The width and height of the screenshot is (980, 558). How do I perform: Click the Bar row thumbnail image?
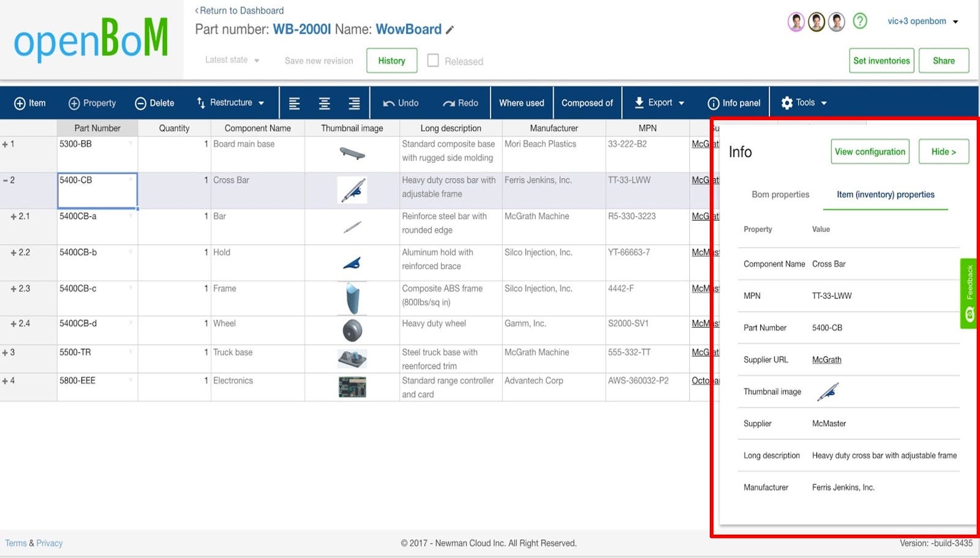[352, 227]
